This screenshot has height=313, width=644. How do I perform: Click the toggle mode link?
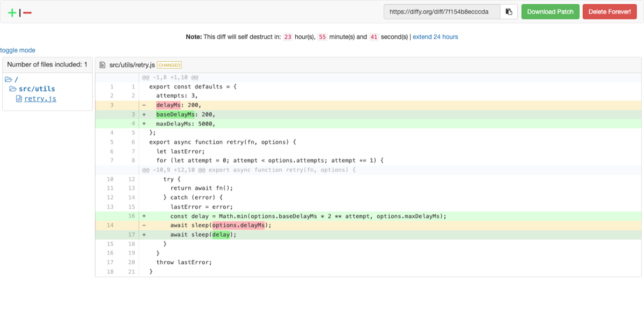(x=18, y=50)
